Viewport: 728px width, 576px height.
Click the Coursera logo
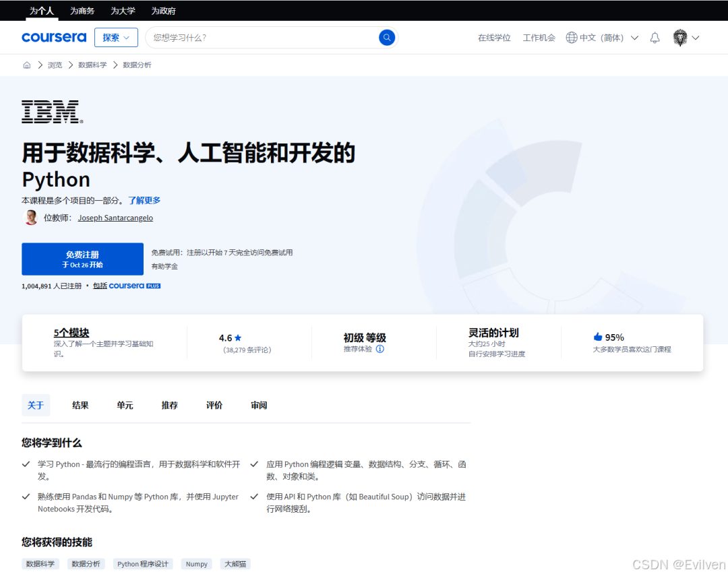coord(54,37)
